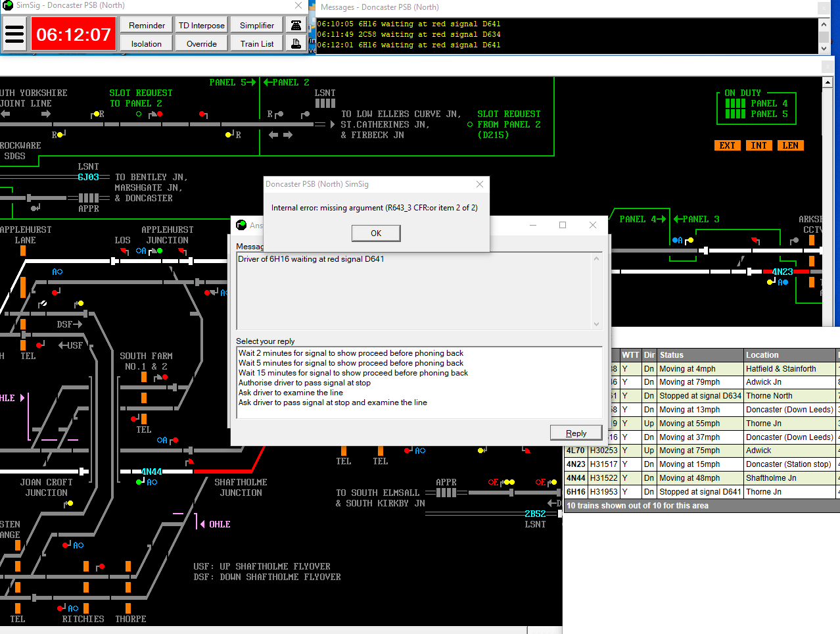This screenshot has height=634, width=840.
Task: Click the Reminder button
Action: 147,25
